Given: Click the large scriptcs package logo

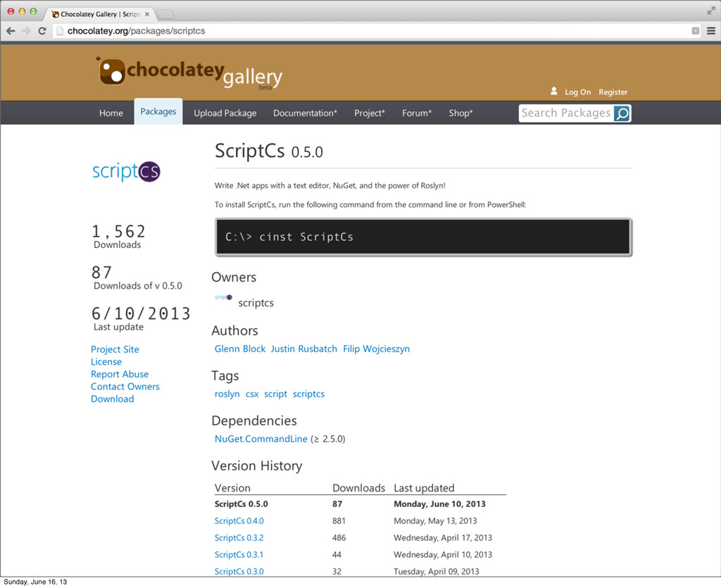Looking at the screenshot, I should click(126, 172).
